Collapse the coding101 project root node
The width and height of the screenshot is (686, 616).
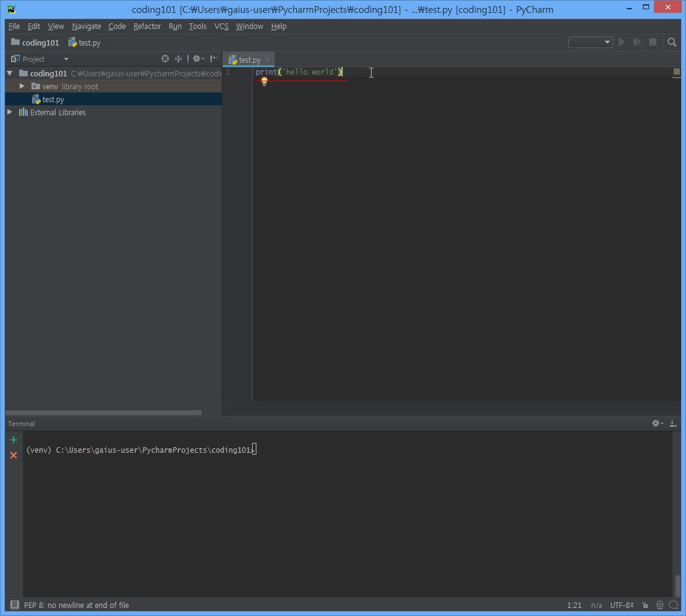point(10,73)
